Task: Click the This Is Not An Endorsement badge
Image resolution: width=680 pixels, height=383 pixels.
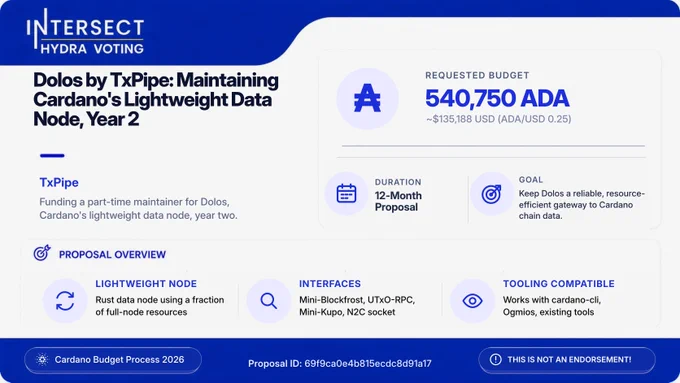Action: 567,360
